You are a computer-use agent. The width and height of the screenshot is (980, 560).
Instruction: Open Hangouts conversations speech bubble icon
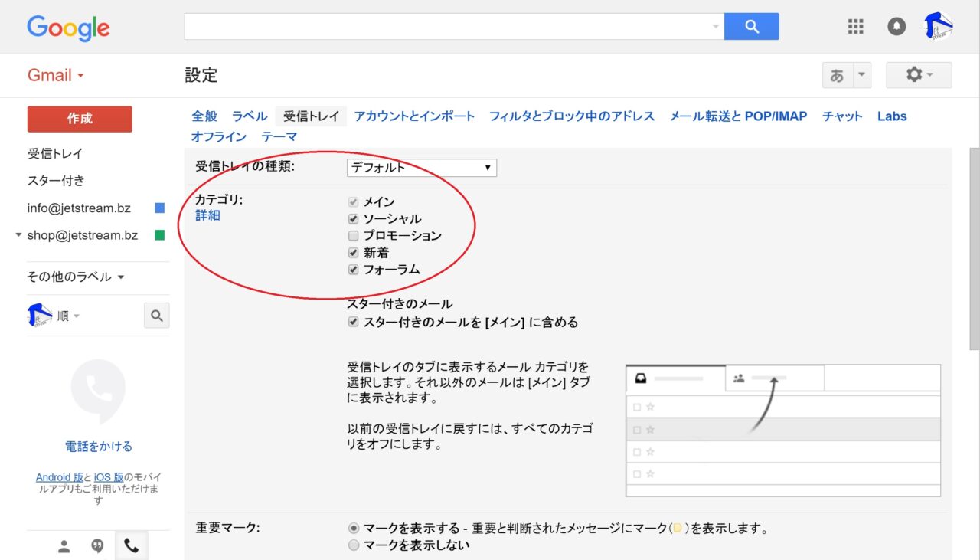click(97, 546)
